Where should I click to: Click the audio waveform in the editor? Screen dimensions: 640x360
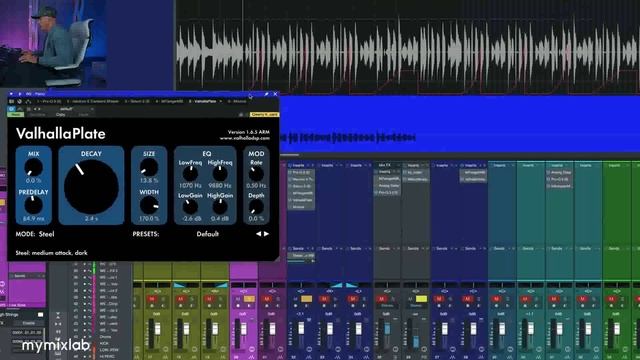(408, 52)
